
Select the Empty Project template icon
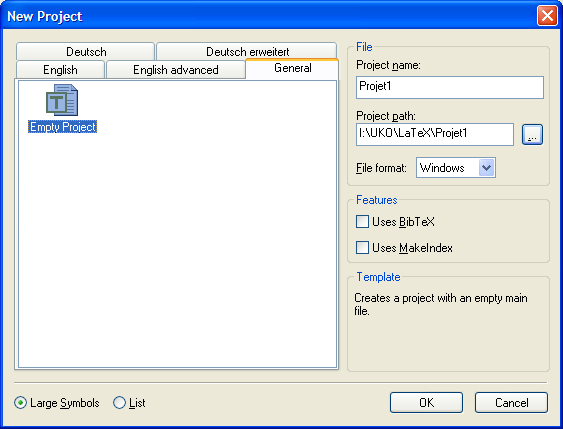point(62,100)
